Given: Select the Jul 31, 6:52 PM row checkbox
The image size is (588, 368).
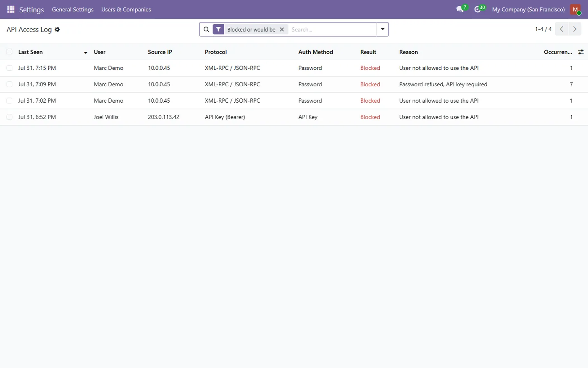Looking at the screenshot, I should coord(9,117).
